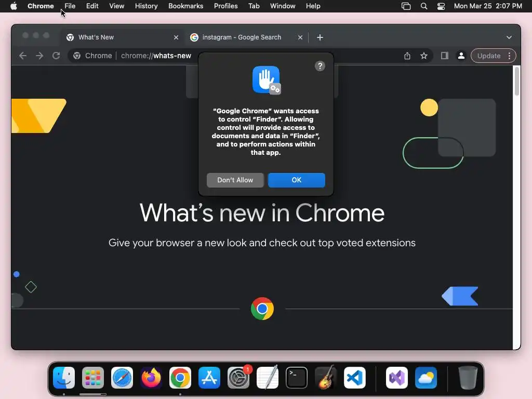The image size is (532, 399).
Task: Click OK in the Finder access dialog
Action: pyautogui.click(x=296, y=180)
